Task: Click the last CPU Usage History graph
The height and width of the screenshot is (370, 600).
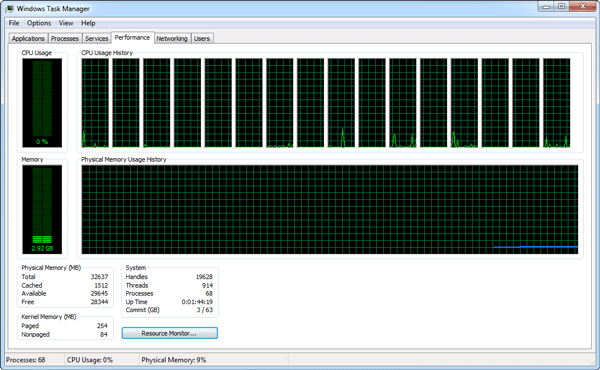Action: coord(557,103)
